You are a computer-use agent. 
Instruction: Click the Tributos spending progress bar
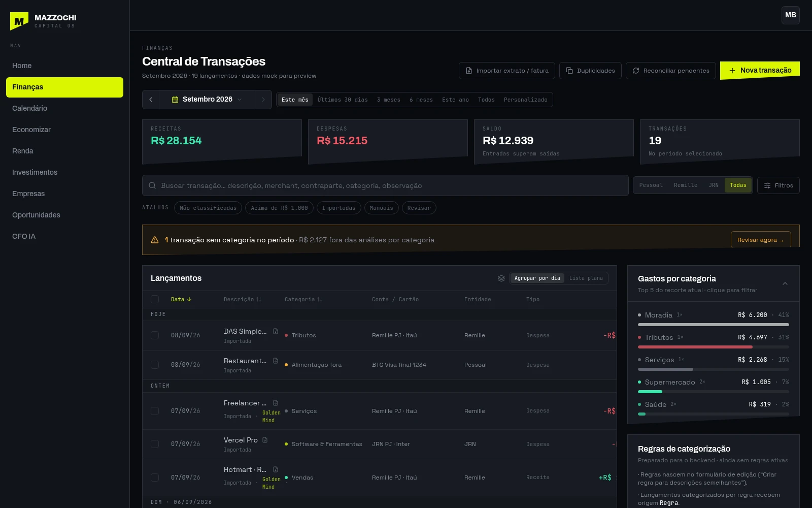point(714,347)
